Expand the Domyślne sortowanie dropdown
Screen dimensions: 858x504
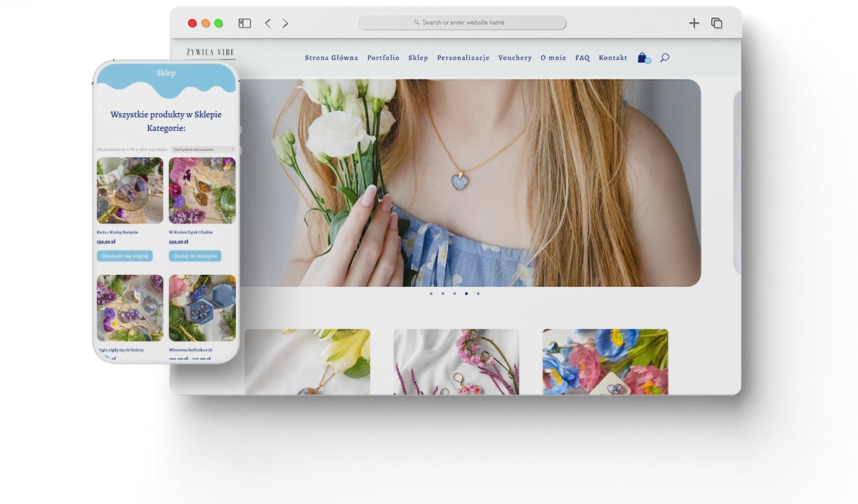tap(203, 149)
